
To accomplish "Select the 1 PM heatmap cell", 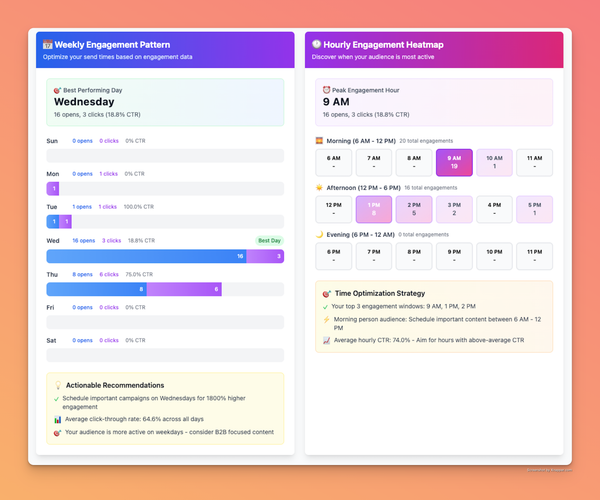I will [x=374, y=208].
